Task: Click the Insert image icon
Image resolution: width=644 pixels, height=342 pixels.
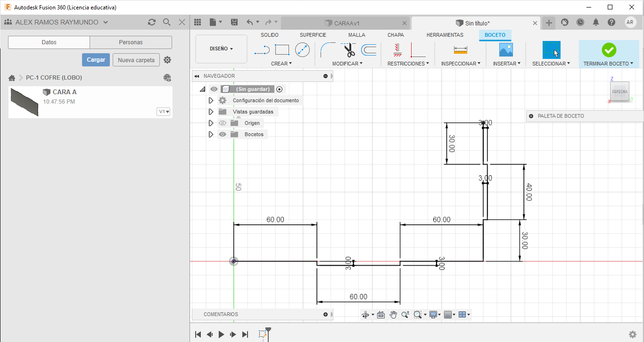Action: click(x=506, y=49)
